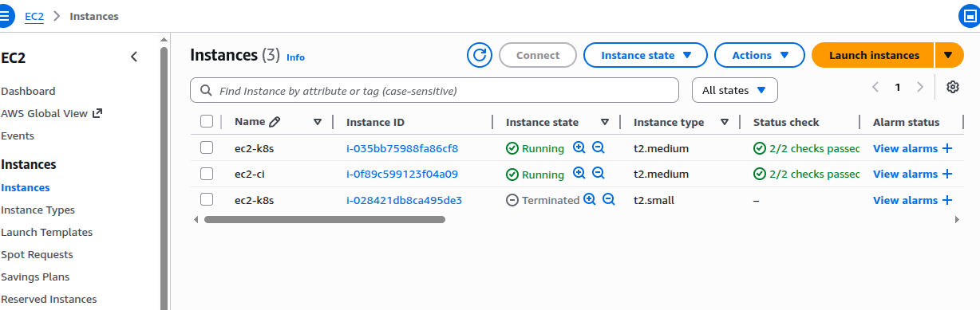Add alarm with plus icon for ec2-ci row
The height and width of the screenshot is (310, 980).
[x=947, y=174]
